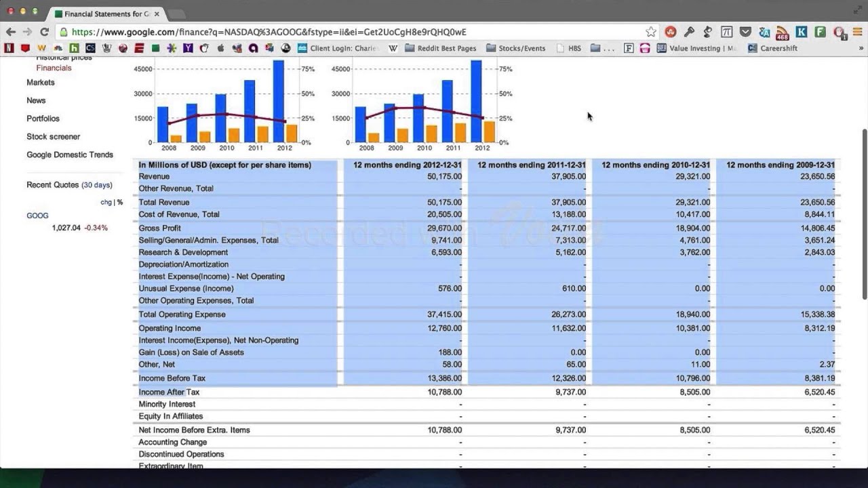Select the 2012 Income After Tax 10,788.00

tap(445, 392)
